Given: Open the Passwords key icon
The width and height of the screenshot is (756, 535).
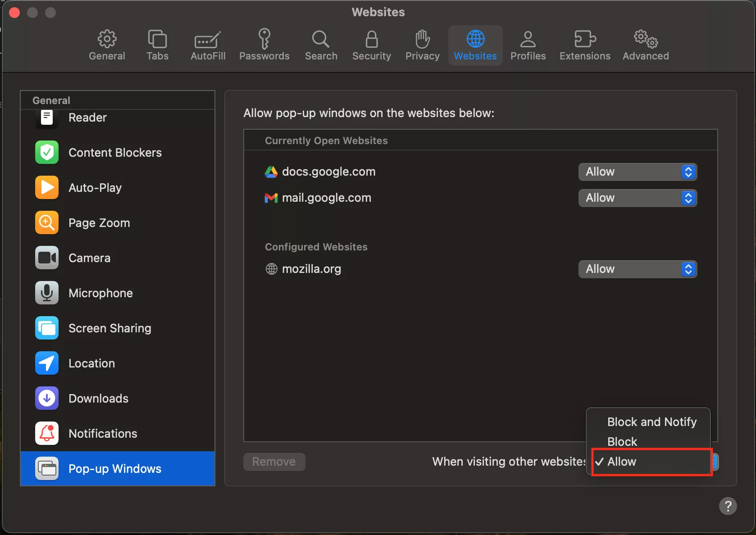Looking at the screenshot, I should (264, 39).
